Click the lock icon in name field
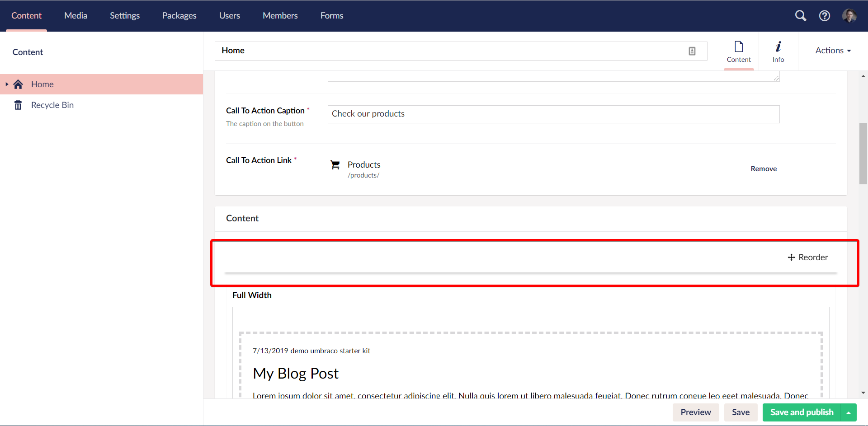This screenshot has width=868, height=426. pyautogui.click(x=692, y=51)
